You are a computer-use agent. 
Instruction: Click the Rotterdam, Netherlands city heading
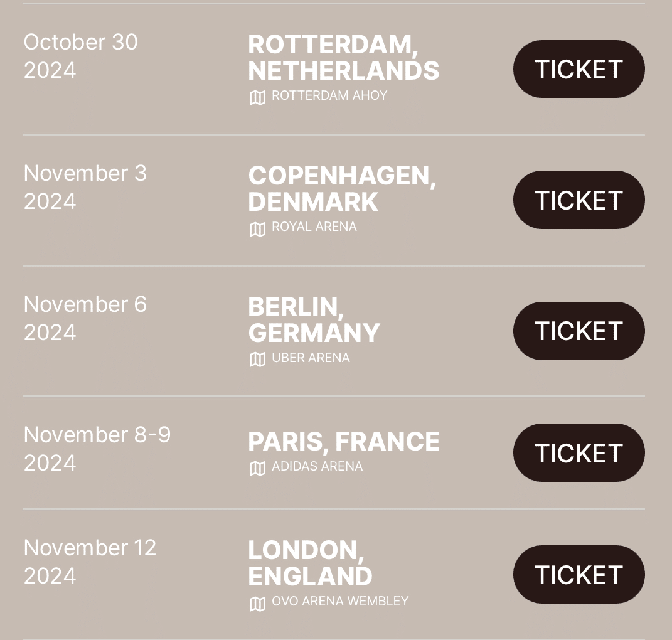pyautogui.click(x=344, y=58)
